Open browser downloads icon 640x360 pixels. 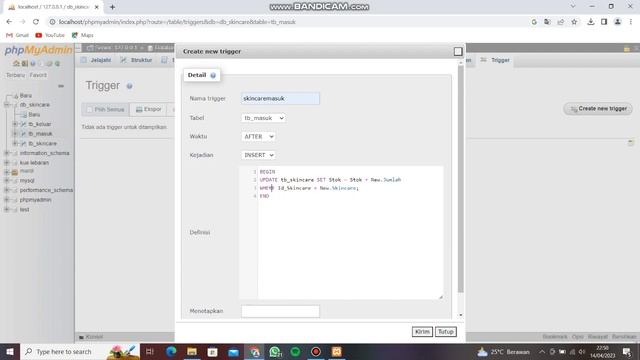point(591,22)
